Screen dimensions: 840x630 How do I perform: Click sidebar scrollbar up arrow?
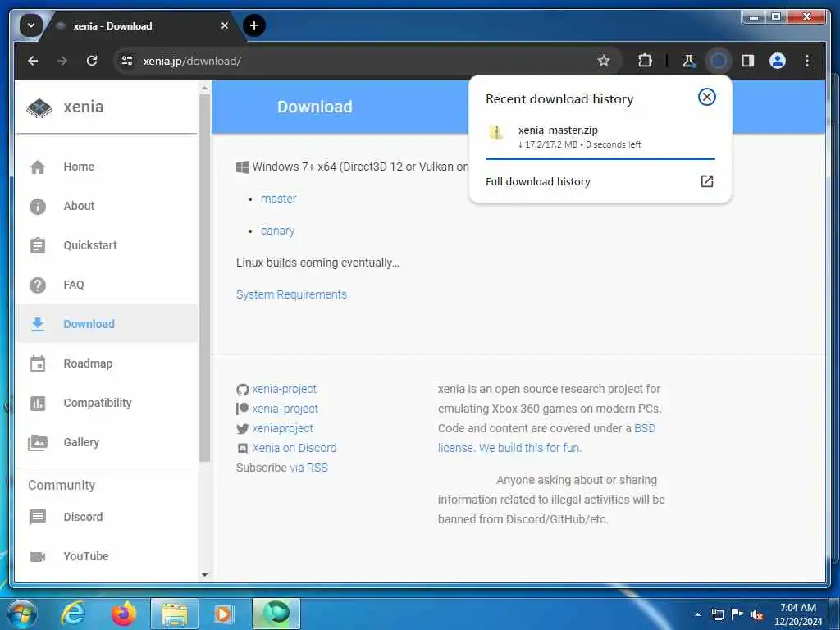pos(204,87)
